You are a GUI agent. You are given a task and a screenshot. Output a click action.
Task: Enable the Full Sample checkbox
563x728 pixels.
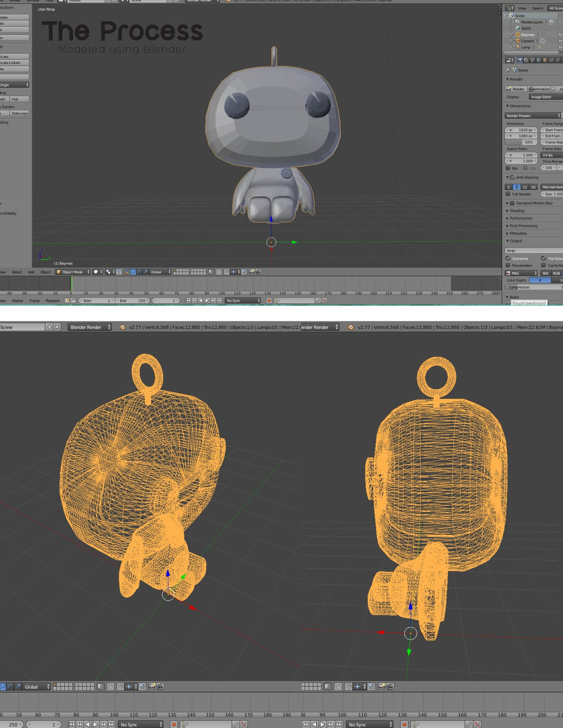click(x=508, y=194)
